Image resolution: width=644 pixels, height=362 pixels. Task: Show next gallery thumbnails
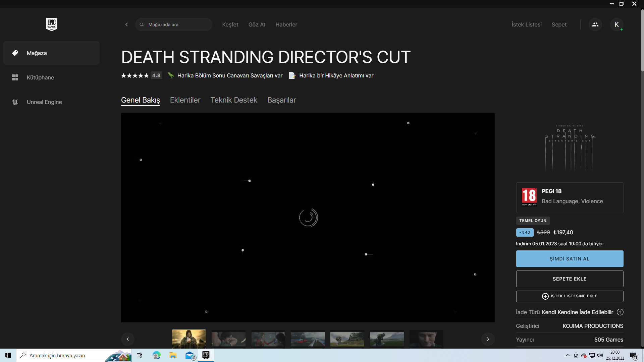(x=488, y=339)
